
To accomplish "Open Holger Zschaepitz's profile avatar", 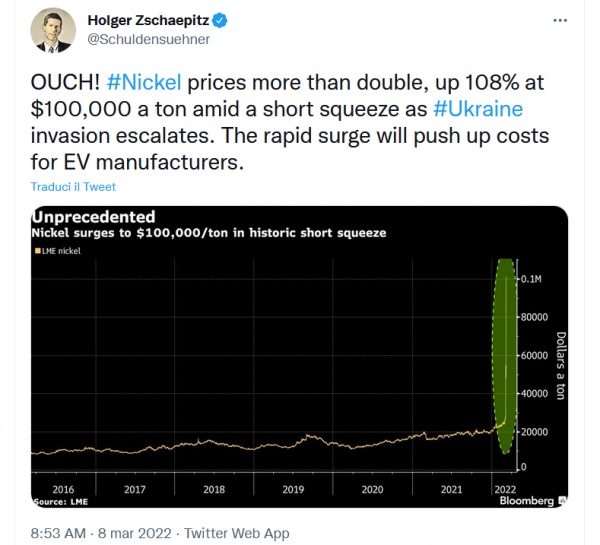I will (x=53, y=30).
